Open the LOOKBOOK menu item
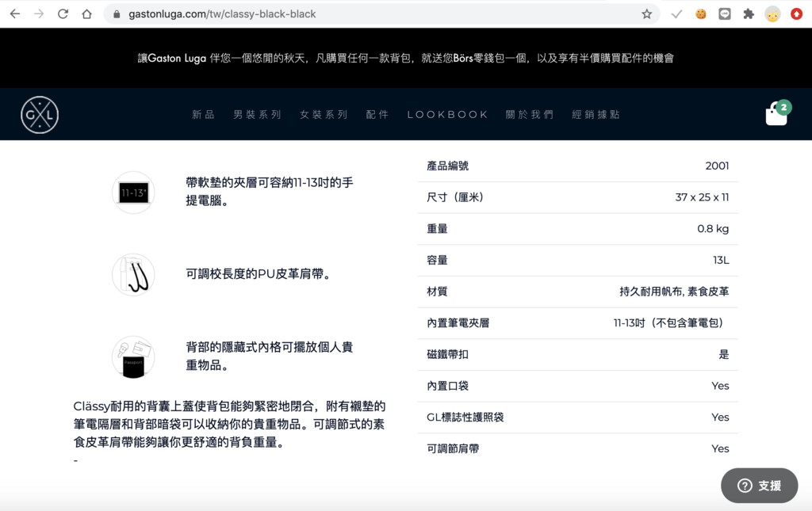The height and width of the screenshot is (511, 812). 447,114
